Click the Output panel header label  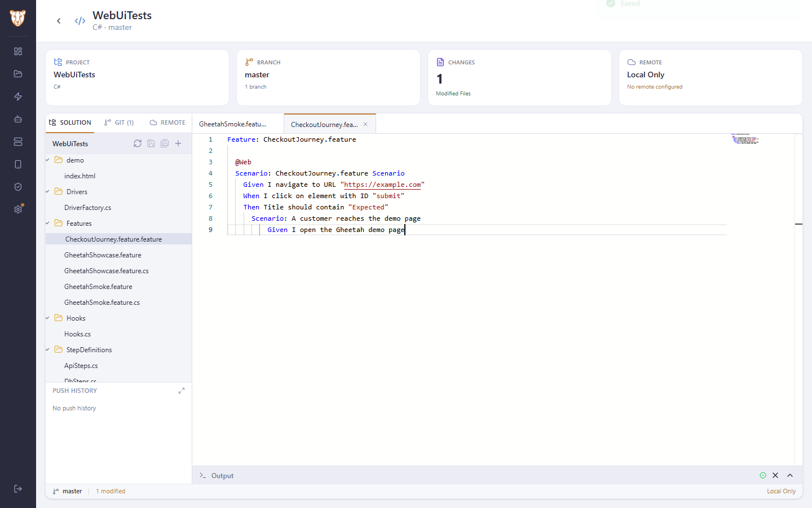[222, 476]
